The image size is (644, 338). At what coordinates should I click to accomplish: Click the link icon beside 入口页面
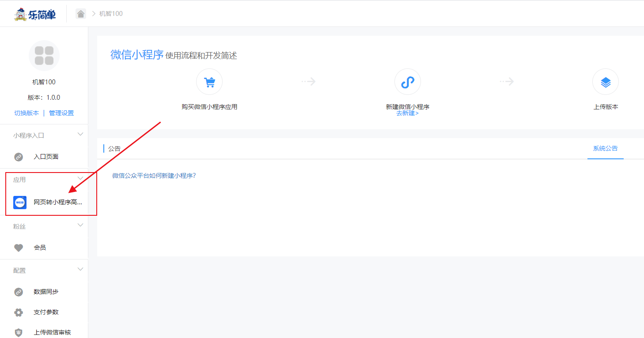[x=19, y=157]
